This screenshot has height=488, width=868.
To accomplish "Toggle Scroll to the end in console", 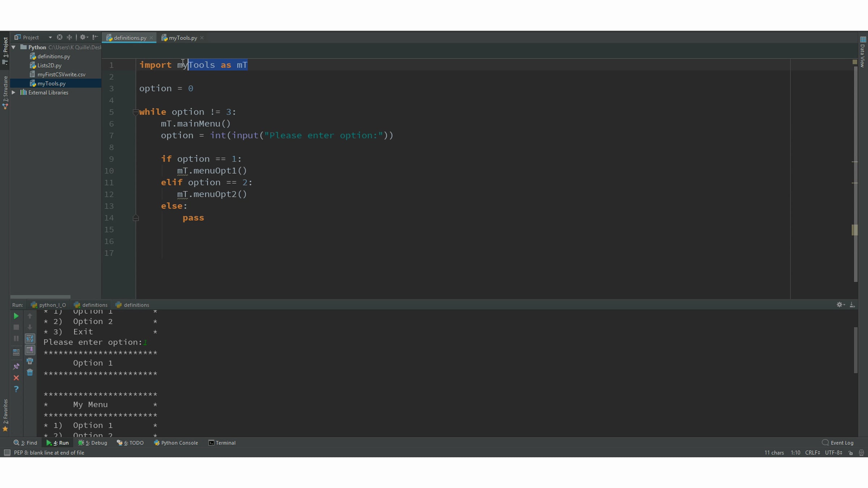I will [30, 350].
